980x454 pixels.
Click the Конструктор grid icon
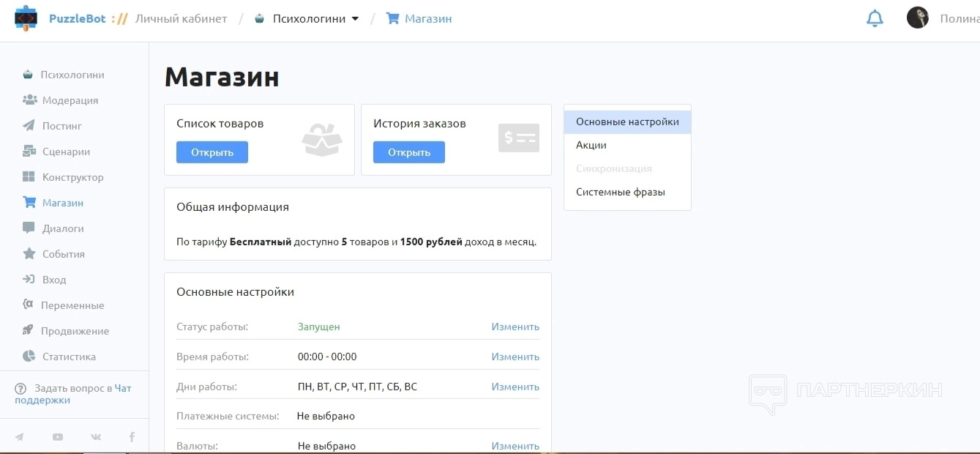pyautogui.click(x=29, y=176)
